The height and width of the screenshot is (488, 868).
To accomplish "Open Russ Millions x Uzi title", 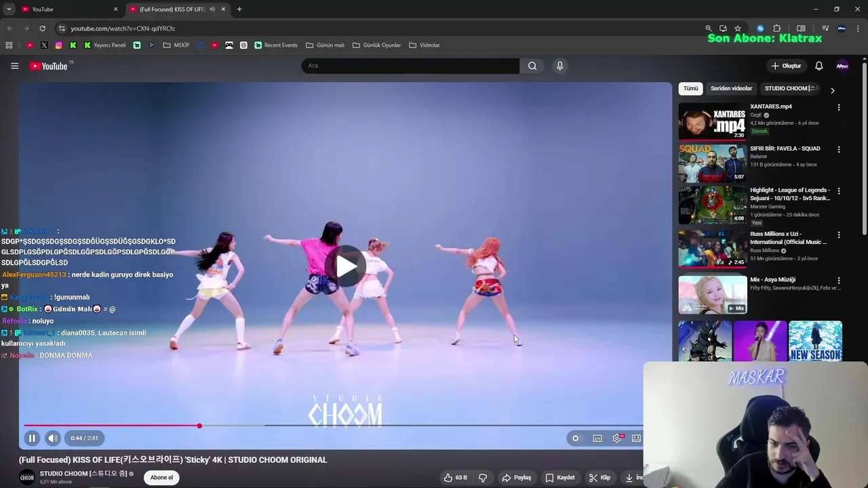I will pos(789,238).
